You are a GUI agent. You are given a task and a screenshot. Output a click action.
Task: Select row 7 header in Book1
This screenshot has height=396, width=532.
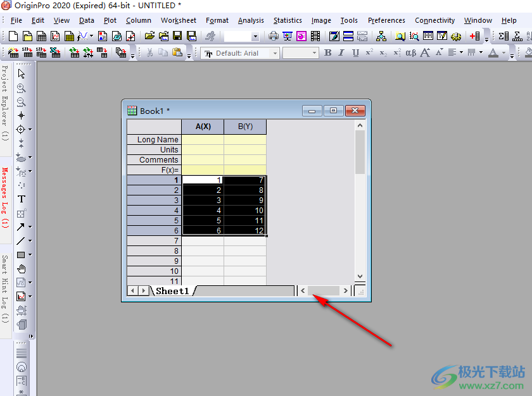(x=155, y=241)
